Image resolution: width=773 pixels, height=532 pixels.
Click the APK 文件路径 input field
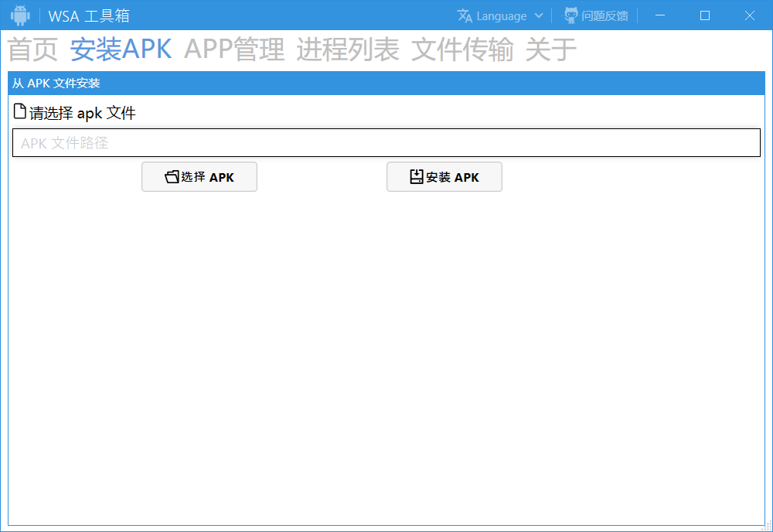pos(386,143)
